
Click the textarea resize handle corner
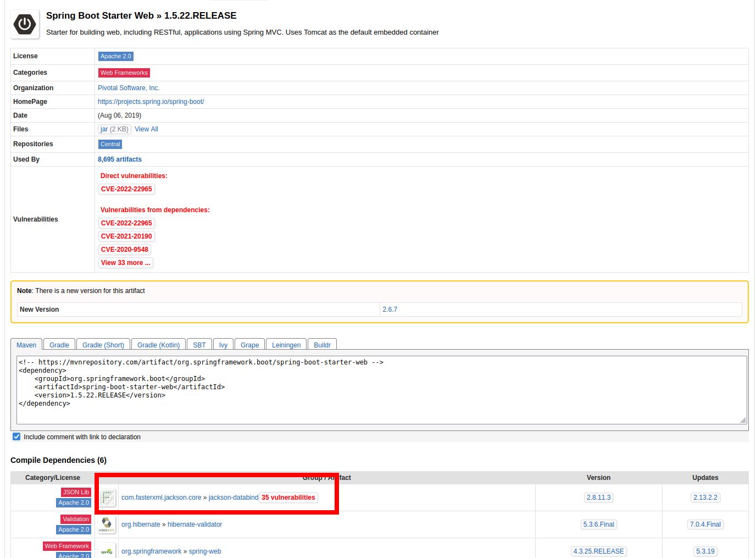point(743,420)
